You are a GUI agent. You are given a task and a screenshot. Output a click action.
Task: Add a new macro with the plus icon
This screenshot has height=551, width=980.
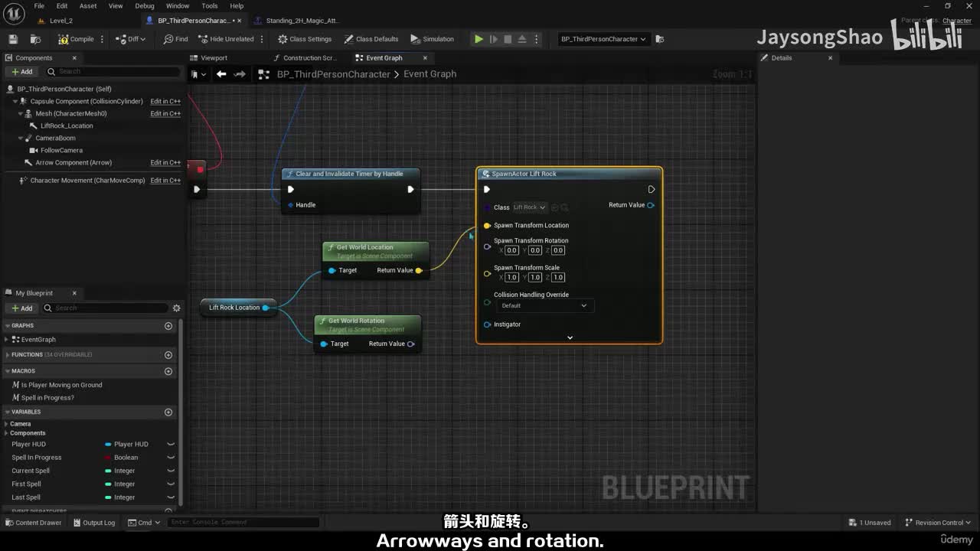[x=168, y=371]
